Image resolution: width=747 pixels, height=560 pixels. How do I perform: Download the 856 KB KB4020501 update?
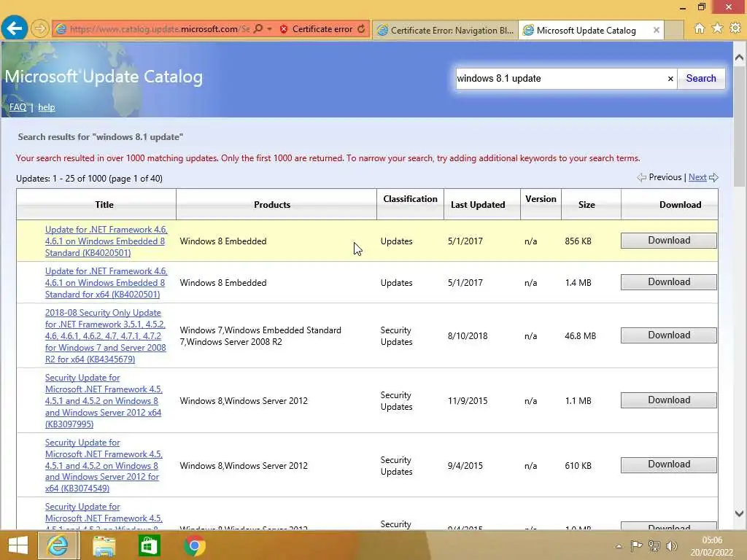669,241
